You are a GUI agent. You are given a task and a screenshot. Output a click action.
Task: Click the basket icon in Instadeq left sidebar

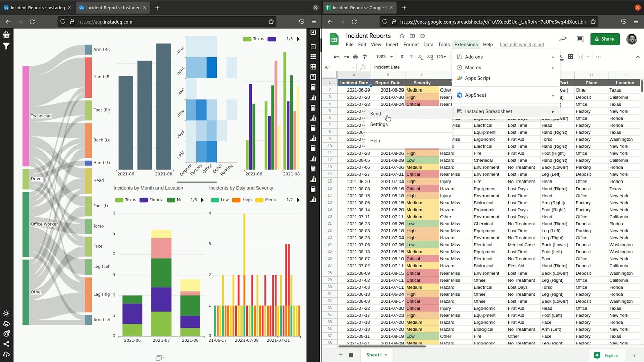pos(6,35)
